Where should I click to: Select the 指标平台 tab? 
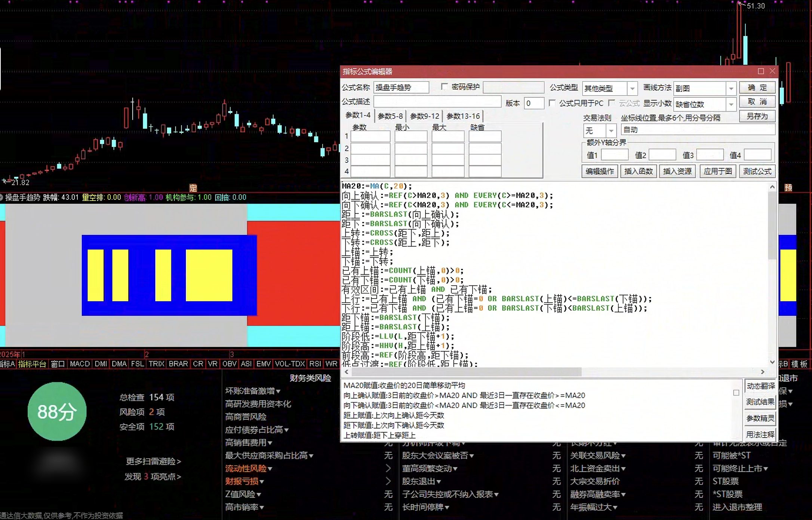pyautogui.click(x=32, y=364)
